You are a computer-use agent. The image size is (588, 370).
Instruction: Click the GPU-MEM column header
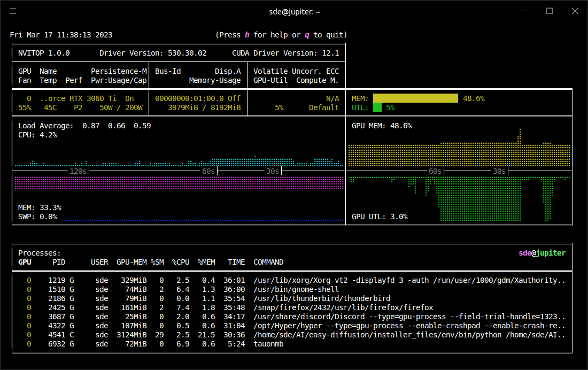[x=131, y=263]
